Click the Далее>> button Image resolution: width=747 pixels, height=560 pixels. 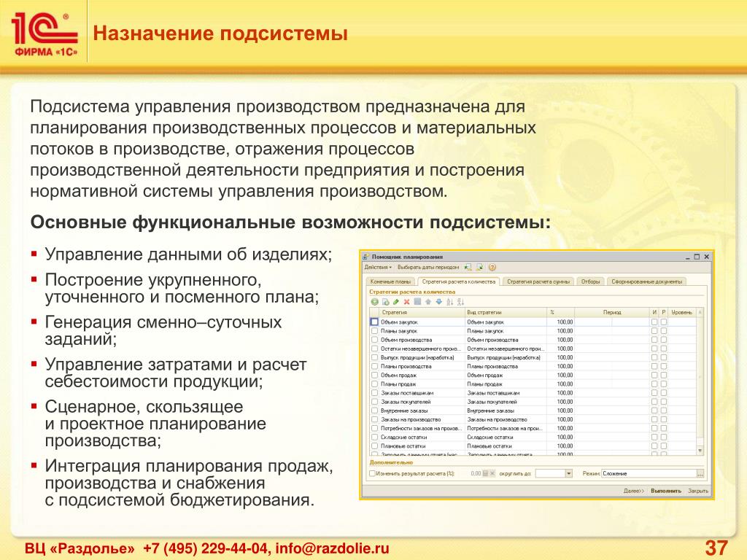633,491
